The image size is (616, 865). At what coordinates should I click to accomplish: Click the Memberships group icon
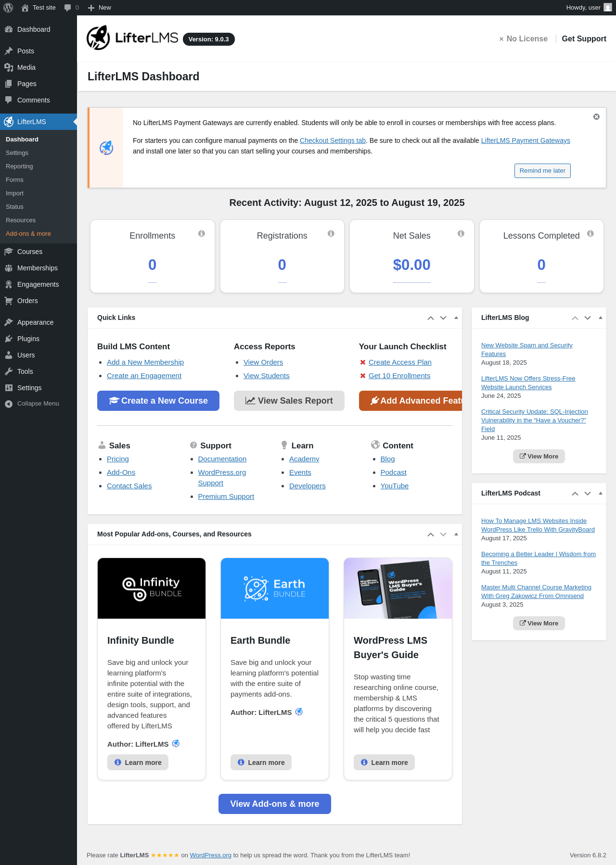click(9, 268)
